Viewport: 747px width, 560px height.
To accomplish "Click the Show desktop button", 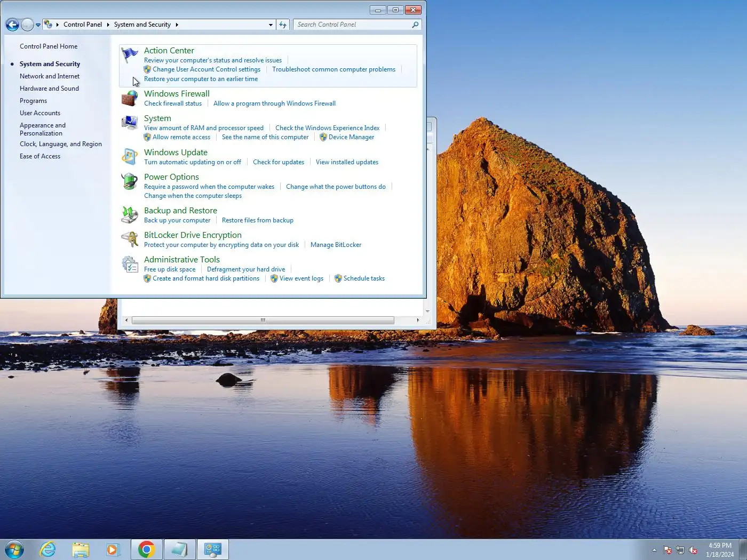I will click(743, 549).
